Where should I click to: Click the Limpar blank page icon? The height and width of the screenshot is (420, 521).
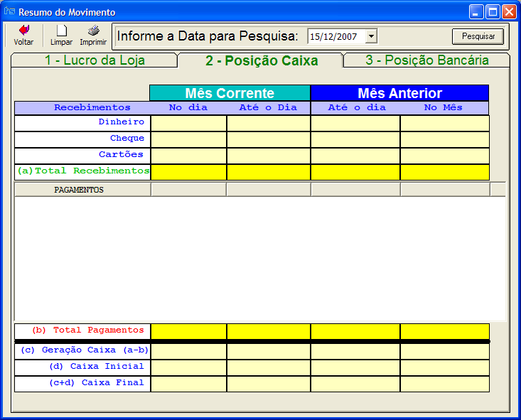[61, 31]
